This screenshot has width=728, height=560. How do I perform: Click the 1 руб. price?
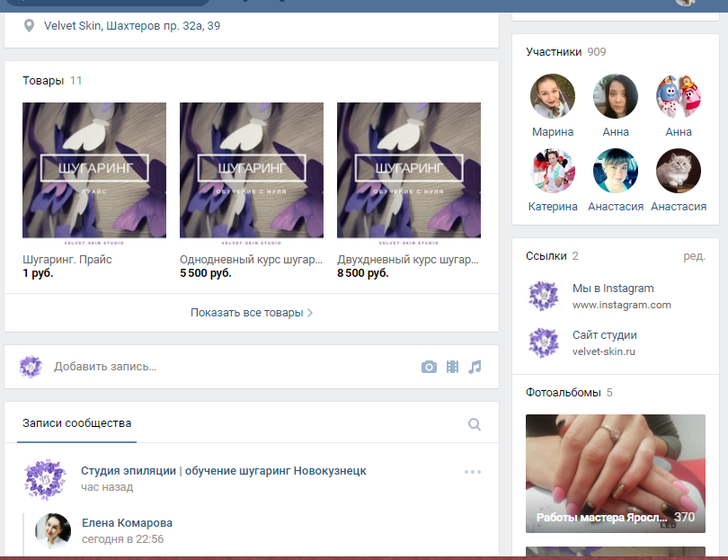tap(38, 273)
